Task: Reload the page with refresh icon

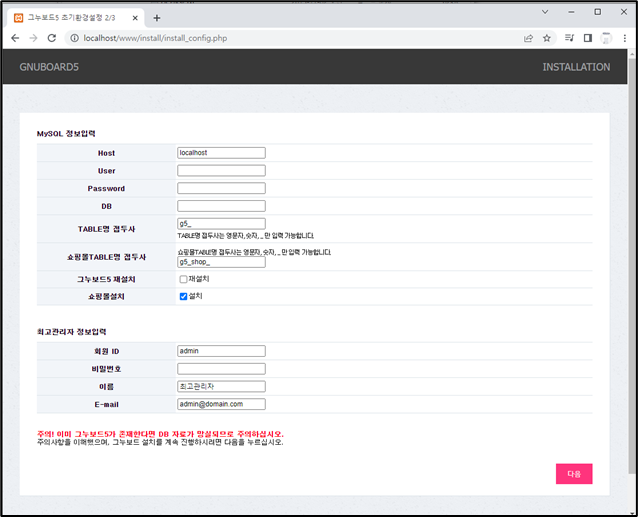Action: point(52,38)
